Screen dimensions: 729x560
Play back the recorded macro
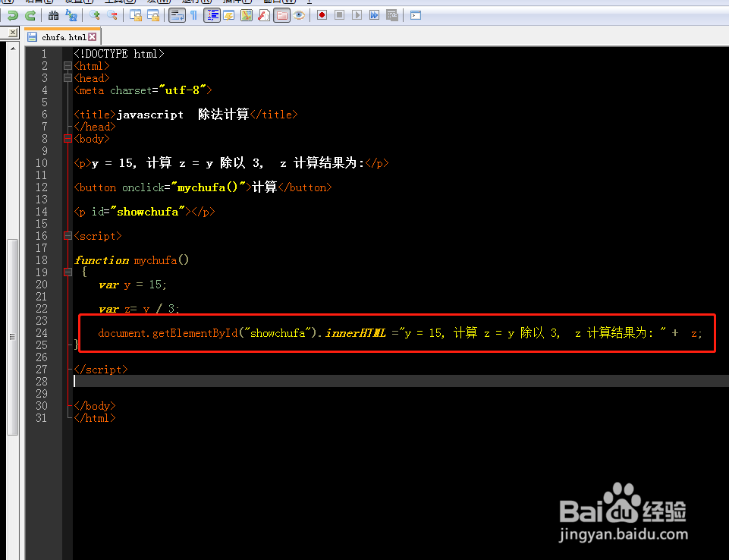tap(357, 15)
